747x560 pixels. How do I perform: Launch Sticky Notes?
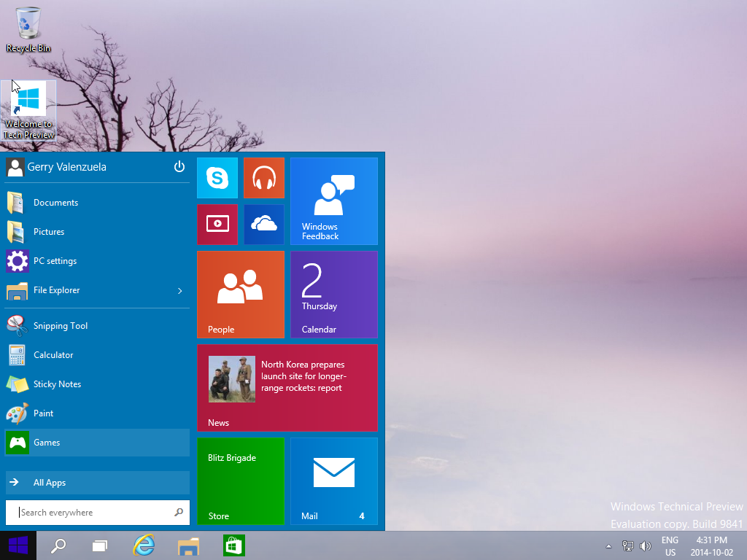[x=97, y=384]
